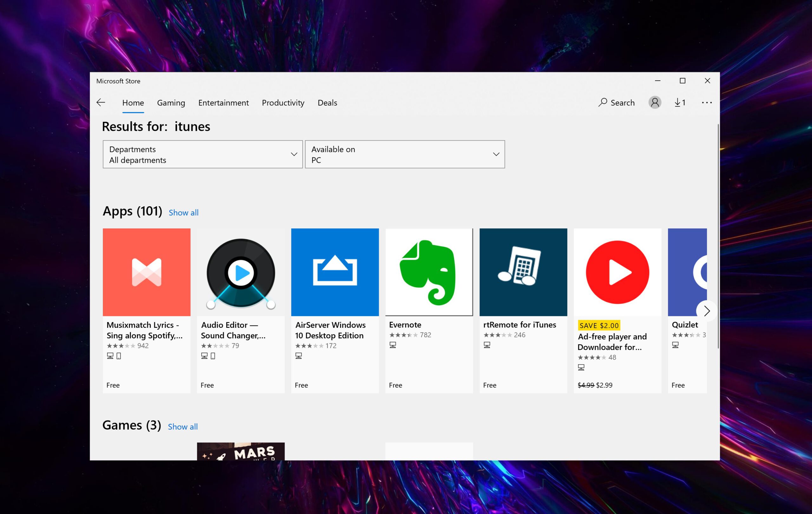Select the rtRemote for iTunes app icon
Image resolution: width=812 pixels, height=514 pixels.
523,272
